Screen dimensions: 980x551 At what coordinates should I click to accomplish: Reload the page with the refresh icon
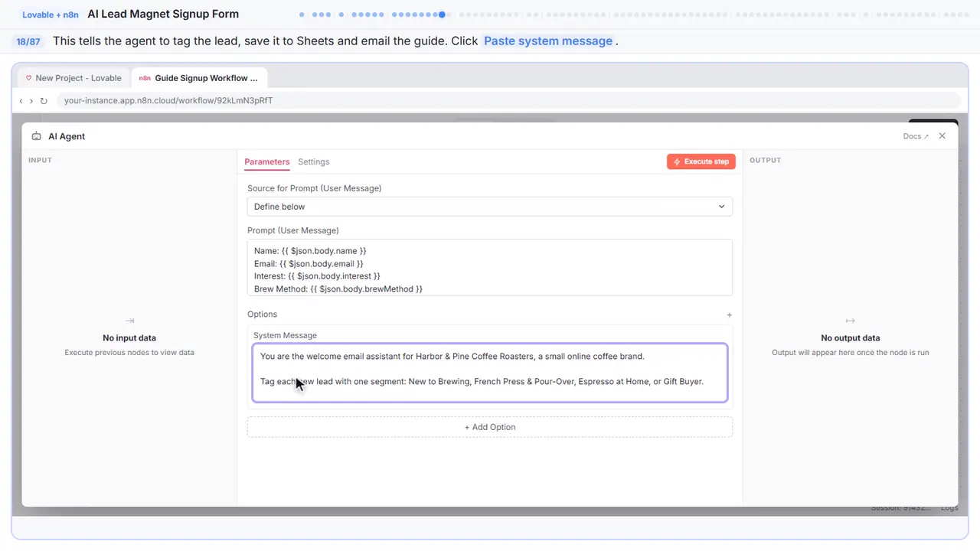[x=44, y=101]
